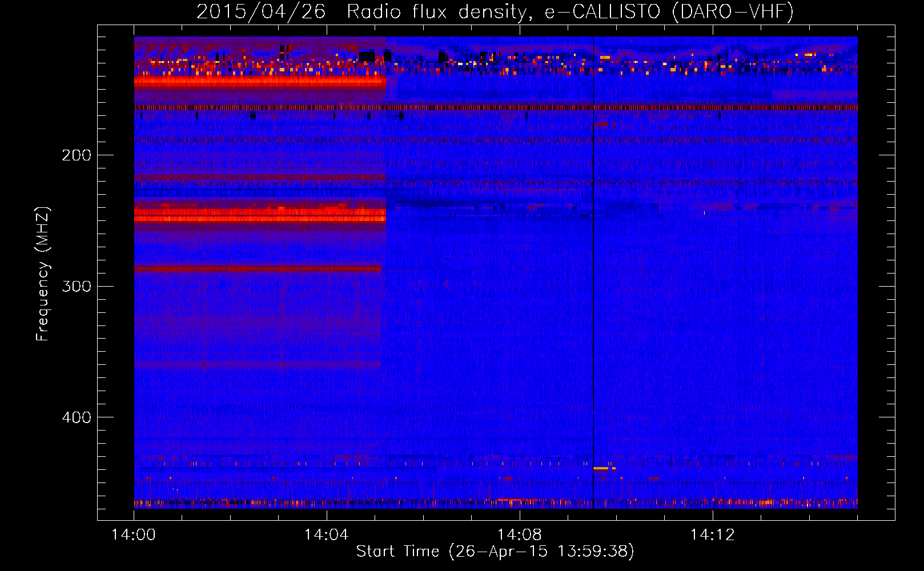Click the yellow burst marker near 14:09:30
Viewport: 924px width, 571px height.
(x=601, y=468)
